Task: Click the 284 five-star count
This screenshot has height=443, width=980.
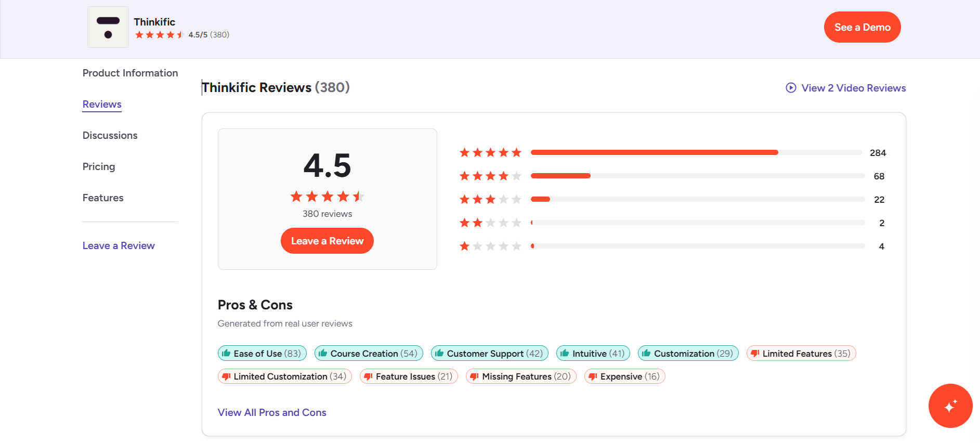Action: pyautogui.click(x=878, y=153)
